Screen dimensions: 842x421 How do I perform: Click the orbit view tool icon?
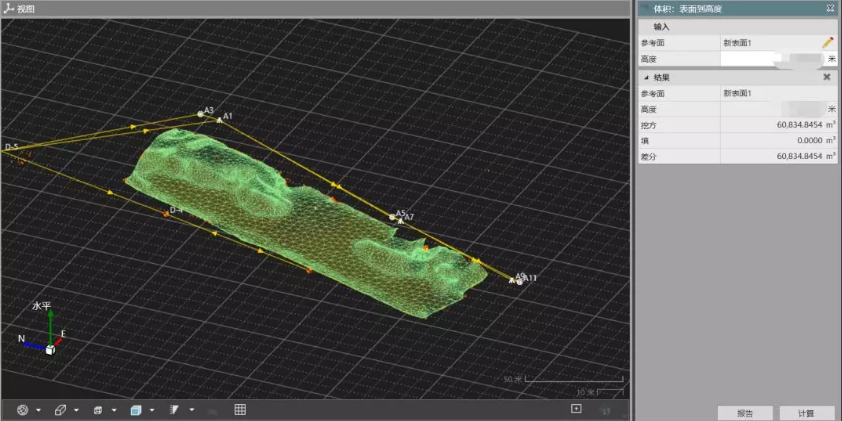pos(23,410)
